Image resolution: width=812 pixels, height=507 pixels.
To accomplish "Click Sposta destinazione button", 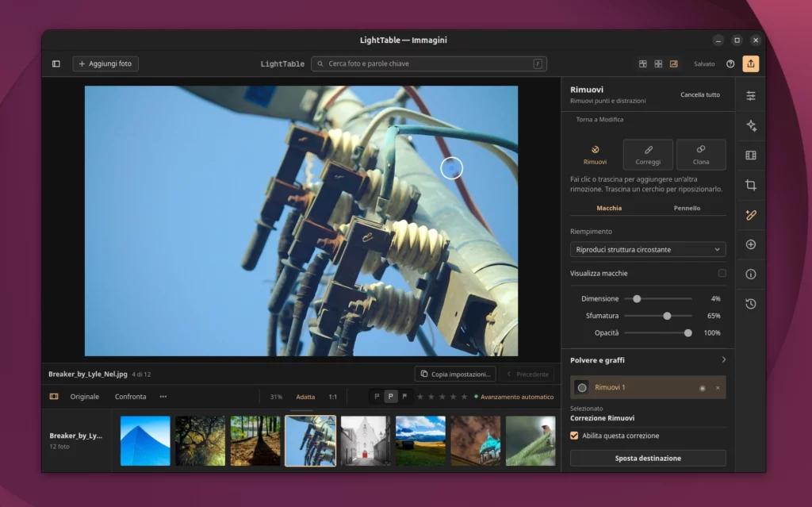I will click(x=648, y=459).
